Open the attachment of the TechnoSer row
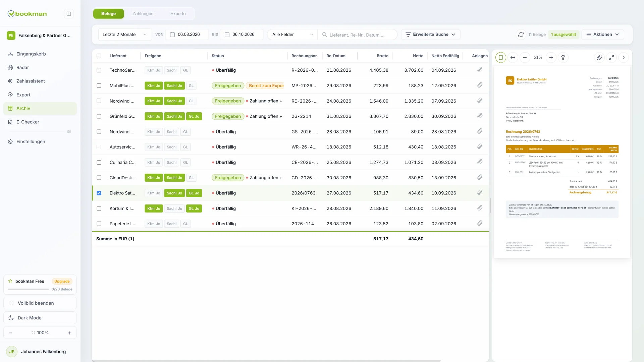644x362 pixels. coord(480,70)
